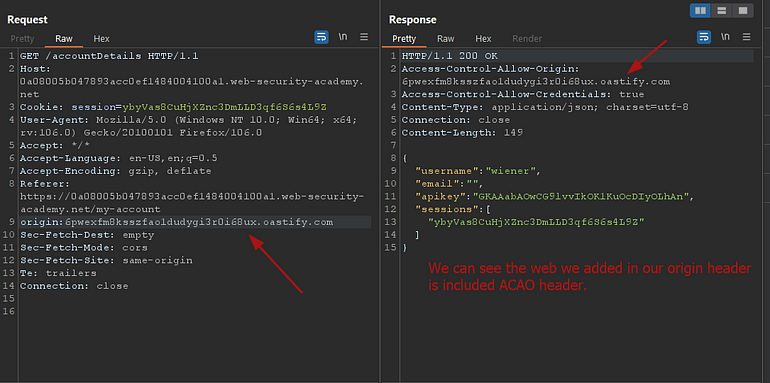This screenshot has width=770, height=383.
Task: Toggle word wrap icon in Response panel
Action: (704, 37)
